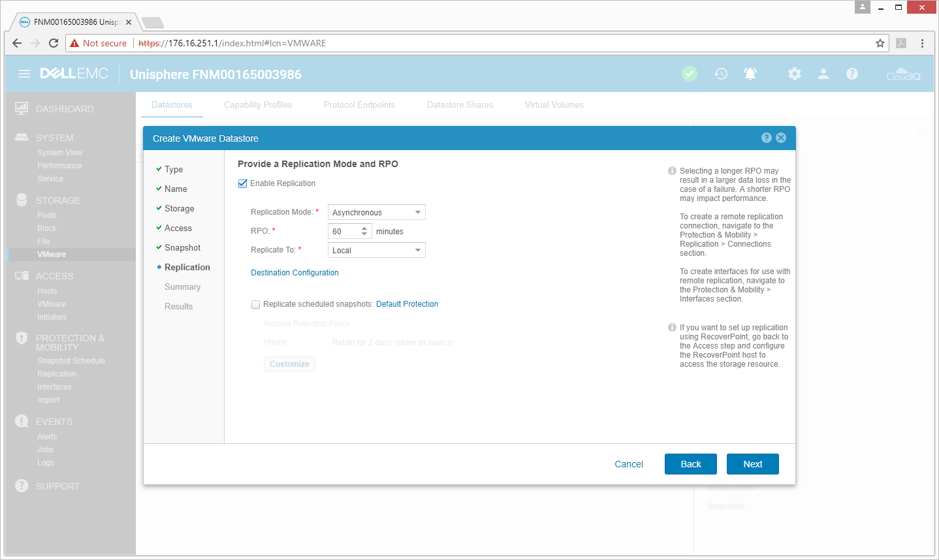The height and width of the screenshot is (560, 939).
Task: Click the dialog help question mark icon
Action: [767, 138]
